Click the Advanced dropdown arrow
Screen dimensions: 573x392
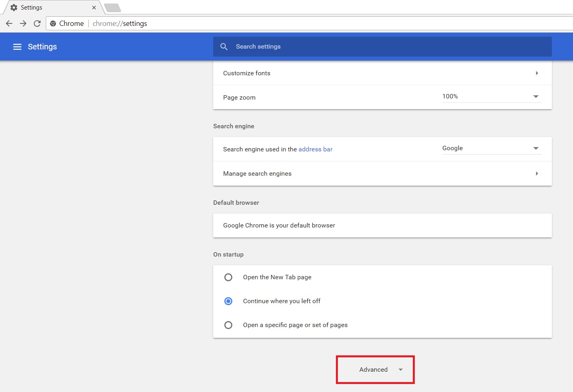(x=400, y=370)
